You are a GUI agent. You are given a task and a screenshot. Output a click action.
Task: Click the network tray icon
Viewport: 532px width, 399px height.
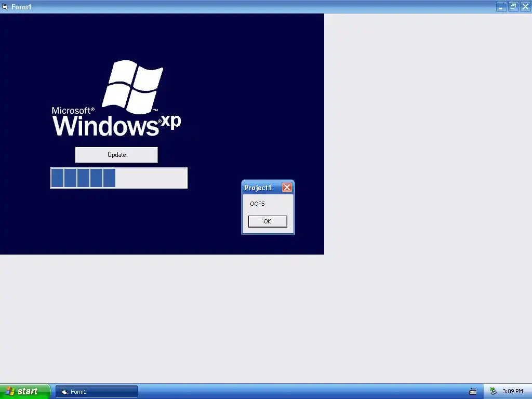point(494,391)
